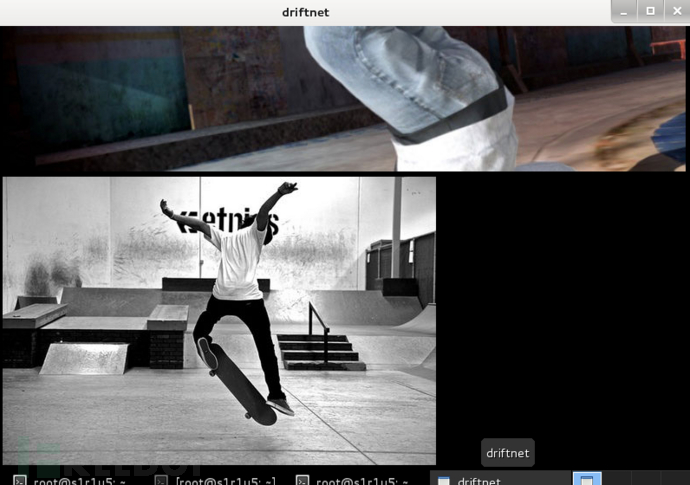Click the third terminal icon in the taskbar

click(x=302, y=481)
